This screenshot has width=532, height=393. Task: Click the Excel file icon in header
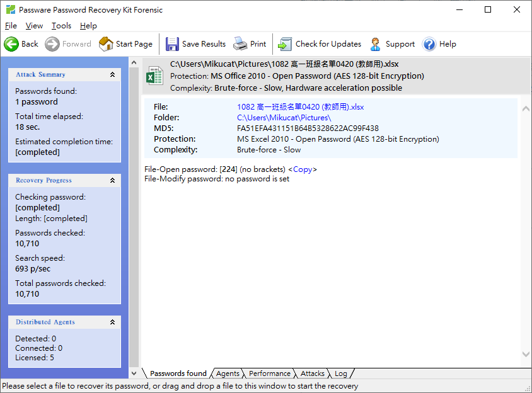click(154, 76)
